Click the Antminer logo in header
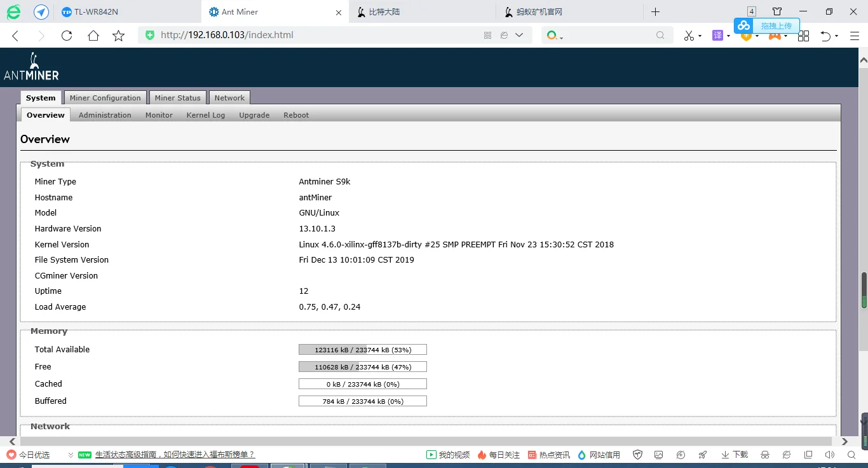This screenshot has height=468, width=868. click(31, 66)
